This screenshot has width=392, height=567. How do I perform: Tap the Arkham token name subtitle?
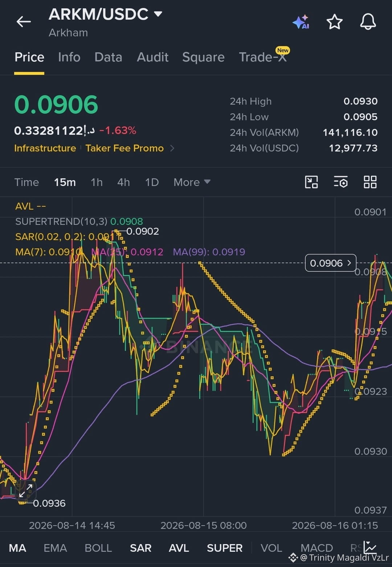point(68,33)
